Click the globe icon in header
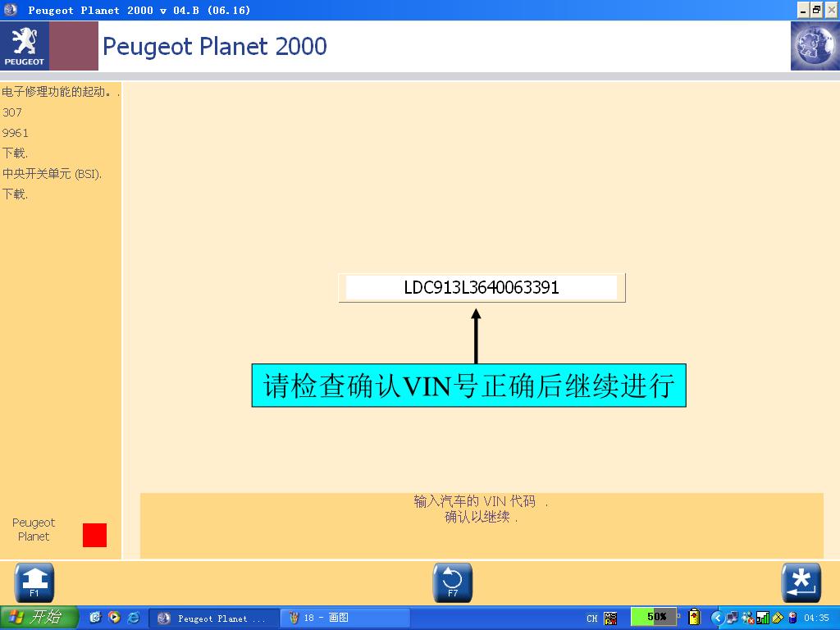This screenshot has height=630, width=840. (x=815, y=46)
